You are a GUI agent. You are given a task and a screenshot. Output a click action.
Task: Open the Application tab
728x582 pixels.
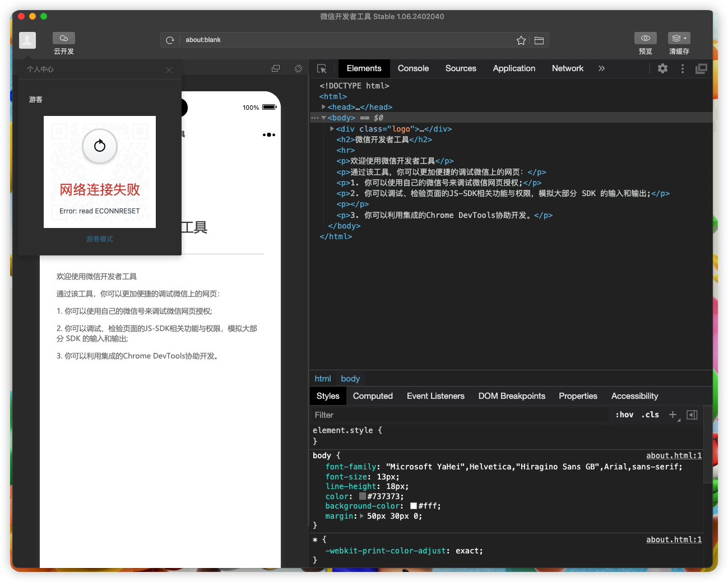514,68
